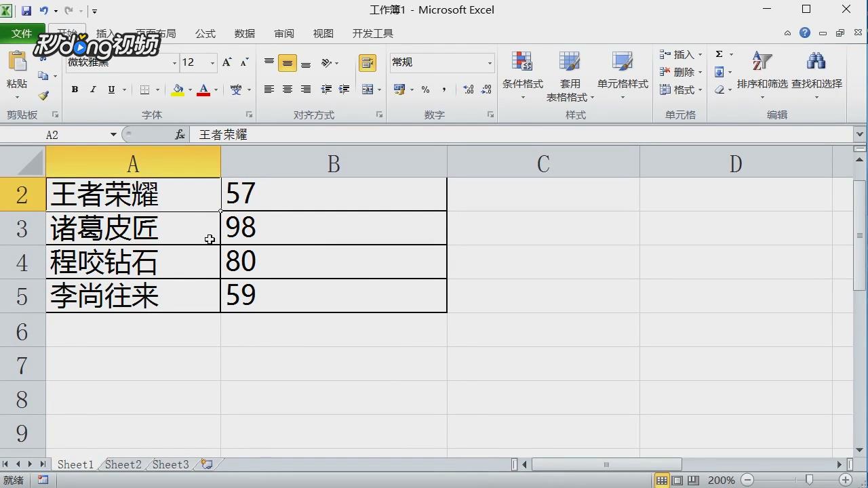Increase font size with the large A icon
Image resolution: width=868 pixels, height=488 pixels.
pos(227,62)
